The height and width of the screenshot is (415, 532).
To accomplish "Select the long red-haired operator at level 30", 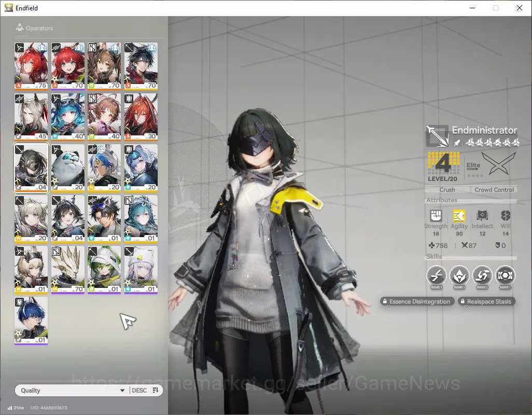I will coord(141,117).
